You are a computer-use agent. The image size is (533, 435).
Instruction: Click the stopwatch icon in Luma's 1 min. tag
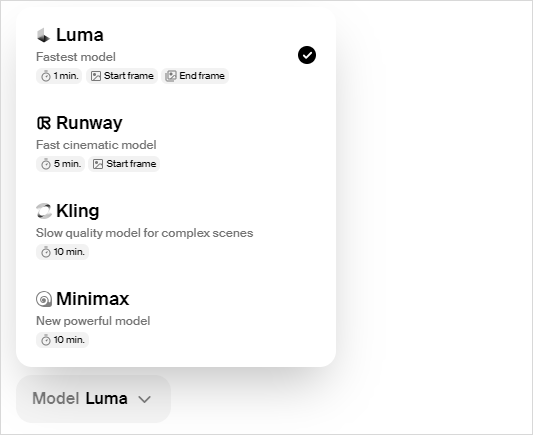click(x=46, y=76)
